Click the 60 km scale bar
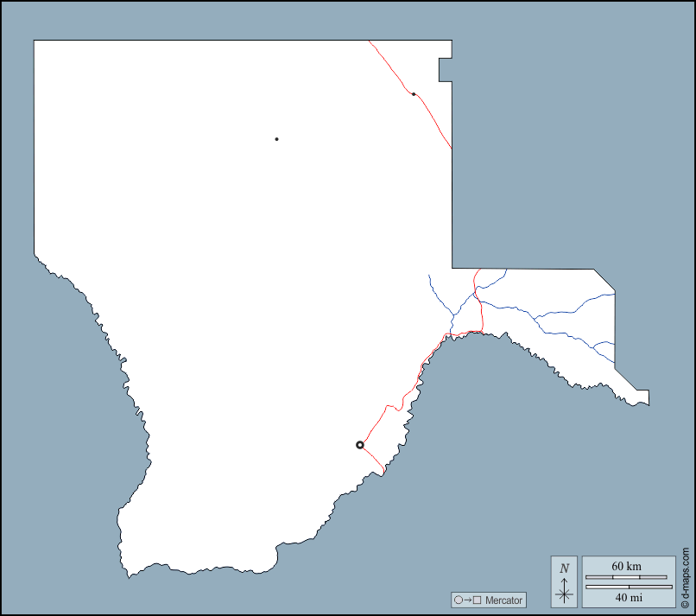Screen dimensions: 696x616 tap(626, 577)
